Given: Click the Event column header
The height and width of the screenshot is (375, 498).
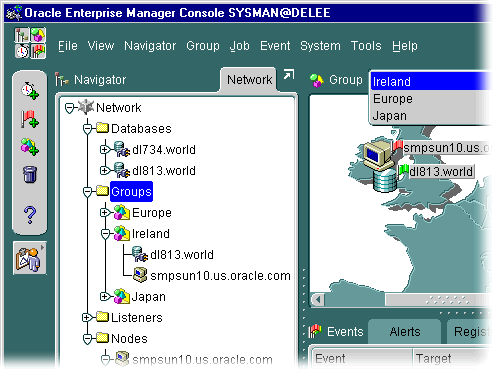Looking at the screenshot, I should pyautogui.click(x=362, y=358).
